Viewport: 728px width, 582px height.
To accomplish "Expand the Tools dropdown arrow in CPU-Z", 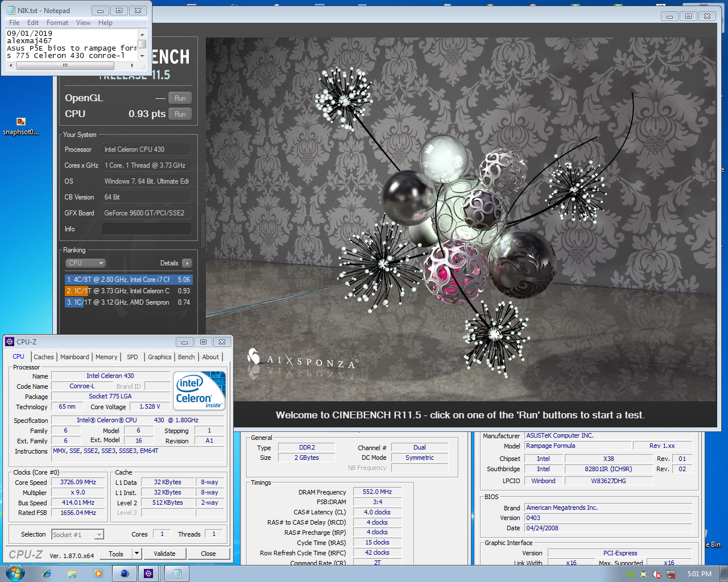I will (x=136, y=554).
